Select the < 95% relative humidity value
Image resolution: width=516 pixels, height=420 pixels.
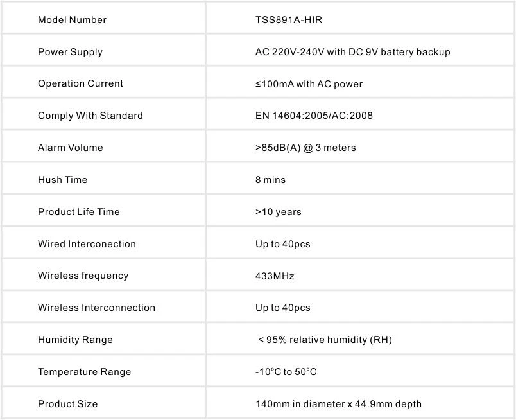[325, 340]
